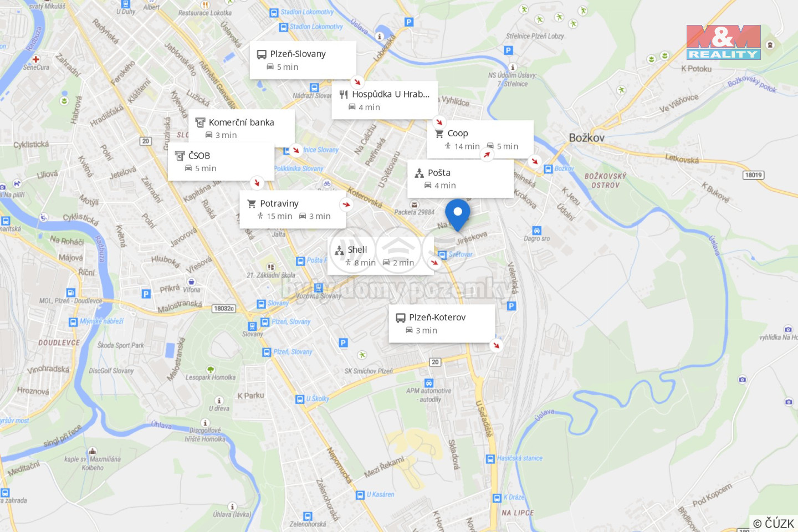Select the Potraviny grocery card
Image resolution: width=798 pixels, height=532 pixels.
293,209
